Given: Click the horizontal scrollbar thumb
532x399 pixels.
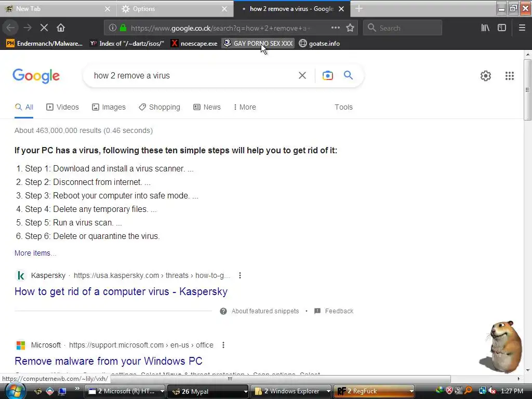Looking at the screenshot, I should [230, 379].
